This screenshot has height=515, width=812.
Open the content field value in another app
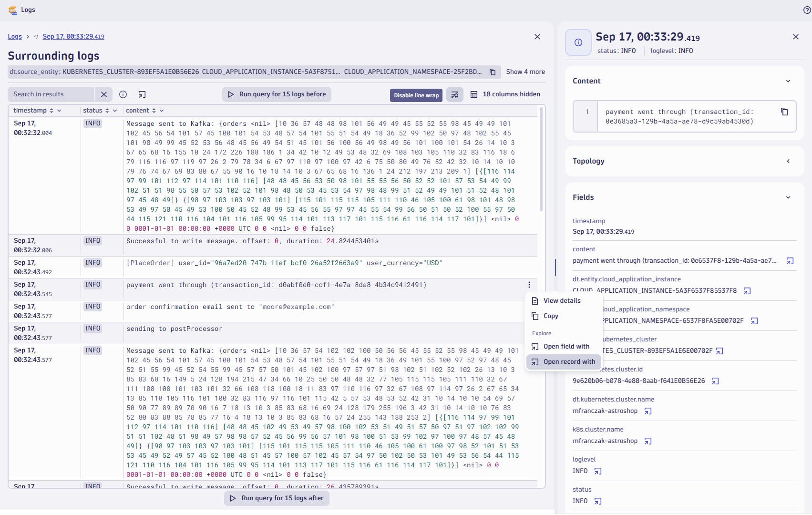pyautogui.click(x=791, y=261)
